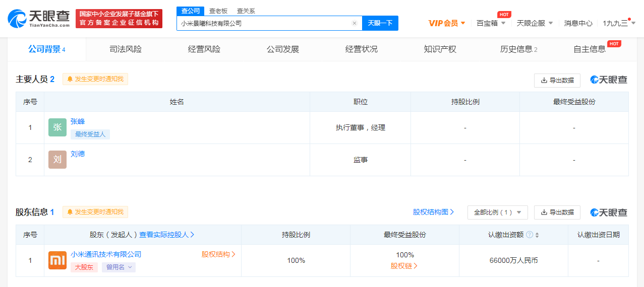Click 导出数据 in 股东信息 section
The width and height of the screenshot is (644, 287).
[x=557, y=212]
